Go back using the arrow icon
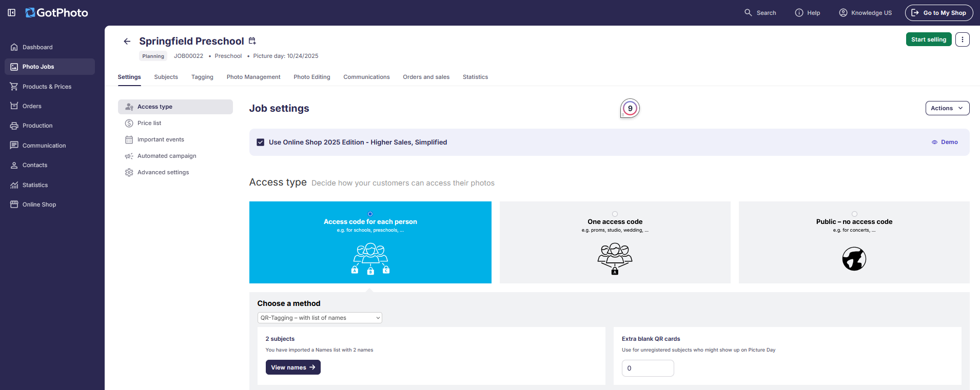The width and height of the screenshot is (980, 390). (x=127, y=41)
